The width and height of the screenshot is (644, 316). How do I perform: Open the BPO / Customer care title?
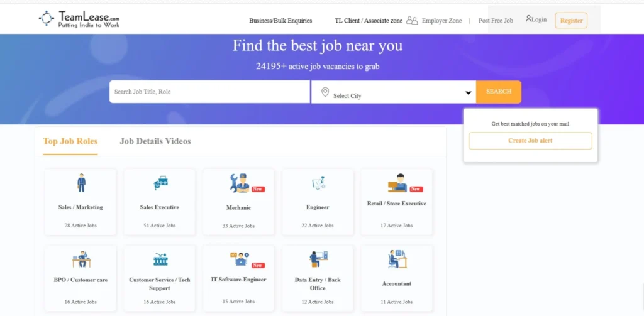[x=80, y=280]
